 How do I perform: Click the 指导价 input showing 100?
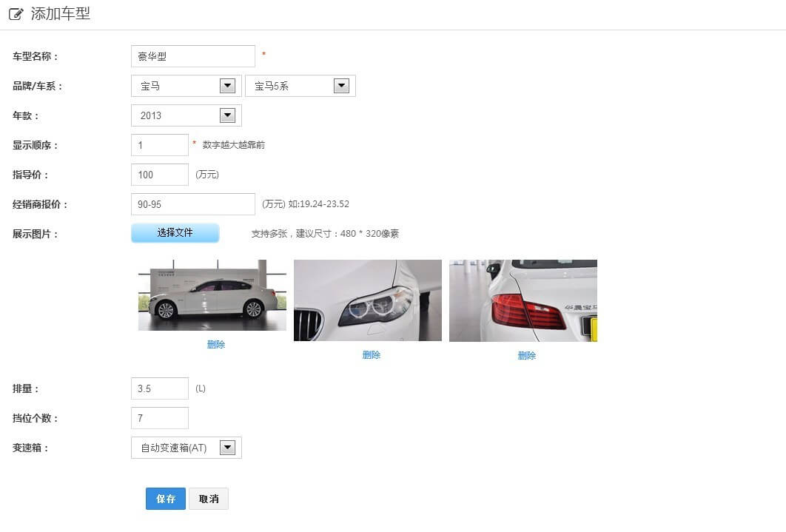click(x=160, y=175)
